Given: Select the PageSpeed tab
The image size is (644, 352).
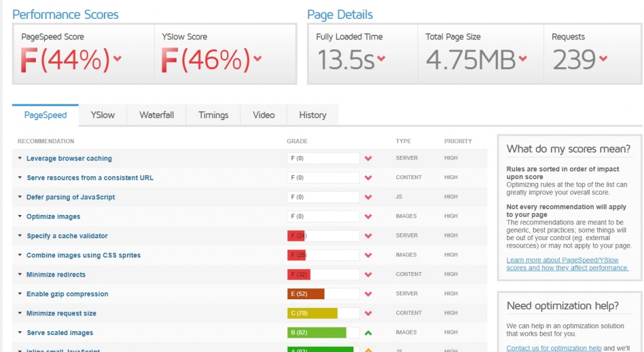Looking at the screenshot, I should [45, 115].
